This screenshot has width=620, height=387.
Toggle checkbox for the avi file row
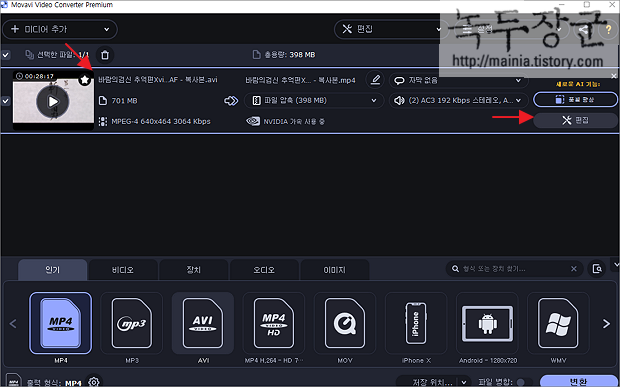click(6, 101)
